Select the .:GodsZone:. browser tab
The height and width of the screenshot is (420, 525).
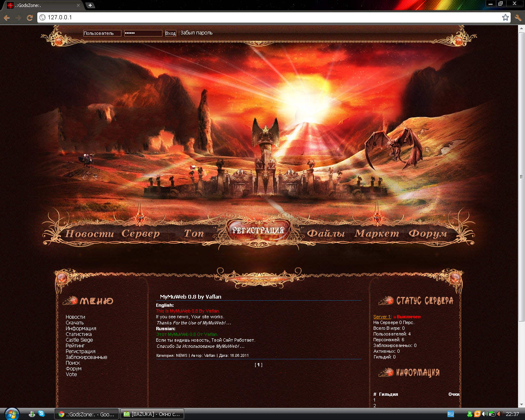click(x=43, y=5)
